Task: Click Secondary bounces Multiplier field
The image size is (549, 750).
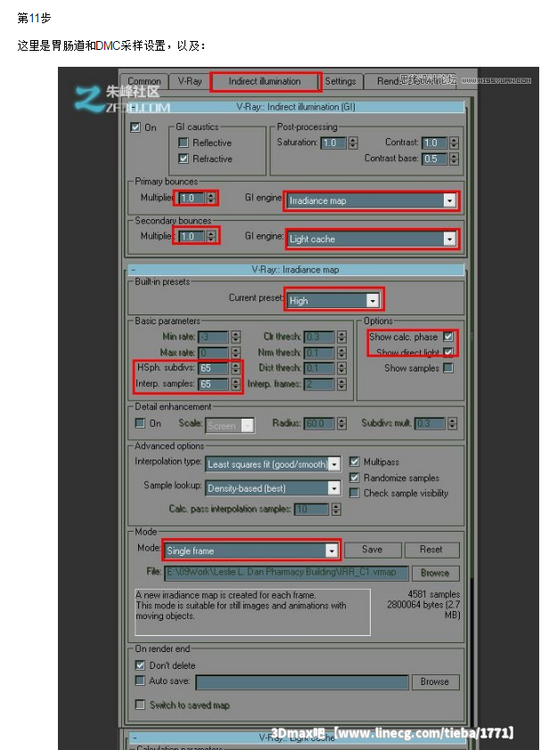Action: point(191,236)
